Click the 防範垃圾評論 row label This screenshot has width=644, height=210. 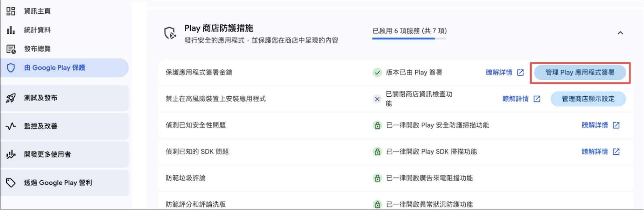click(186, 178)
